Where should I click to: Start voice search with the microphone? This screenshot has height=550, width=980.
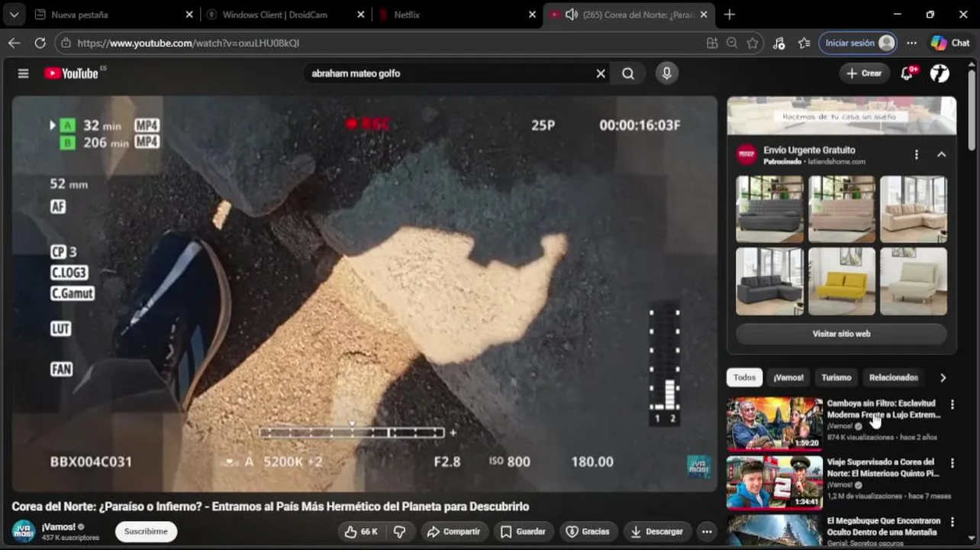point(666,73)
